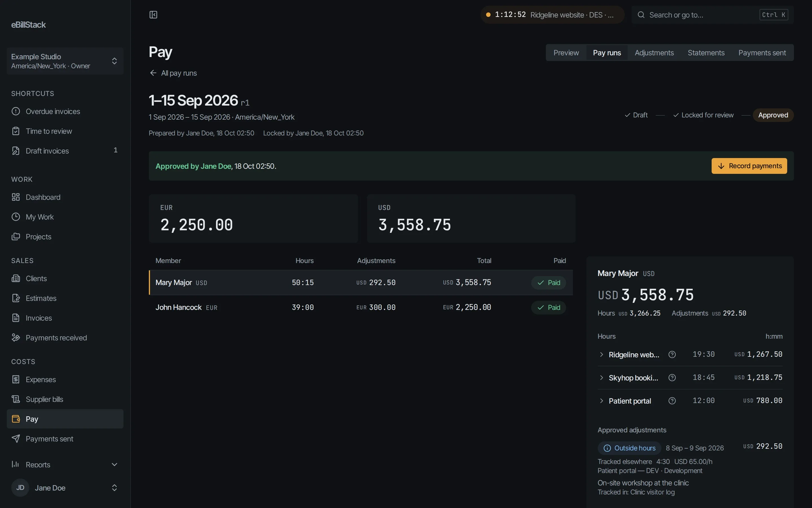This screenshot has width=812, height=508.
Task: Click the EUR 2,250.00 total card
Action: coord(253,218)
